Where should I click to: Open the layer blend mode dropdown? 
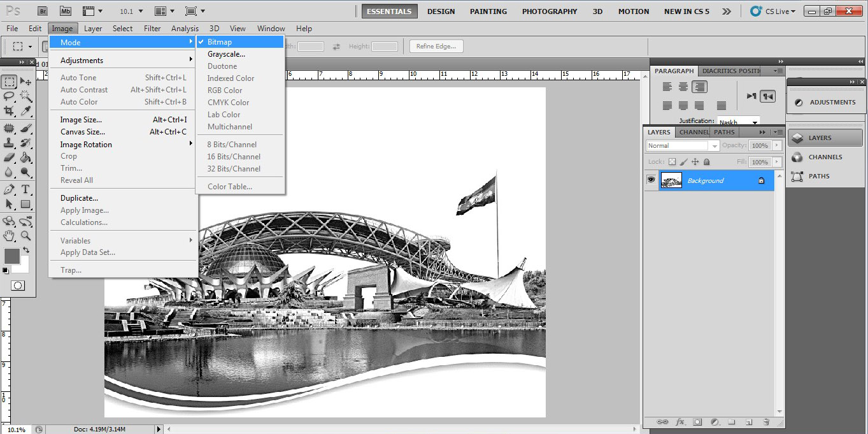tap(682, 145)
